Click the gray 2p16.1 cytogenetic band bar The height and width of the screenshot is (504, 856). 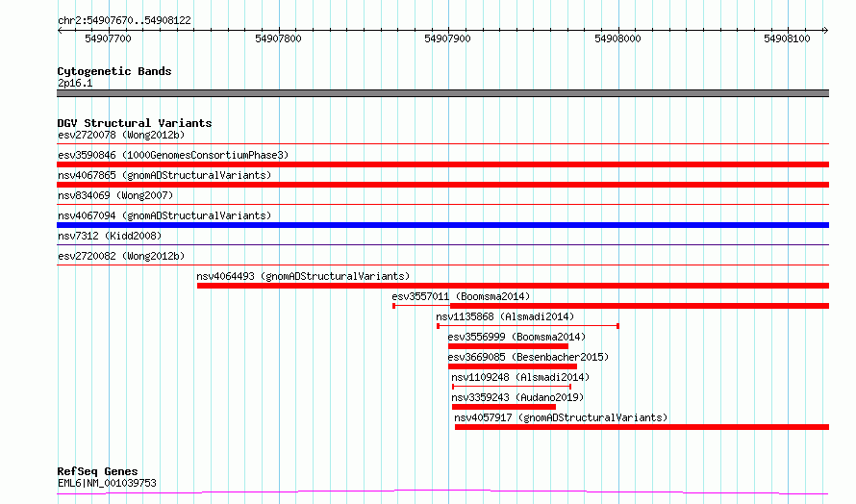point(442,93)
